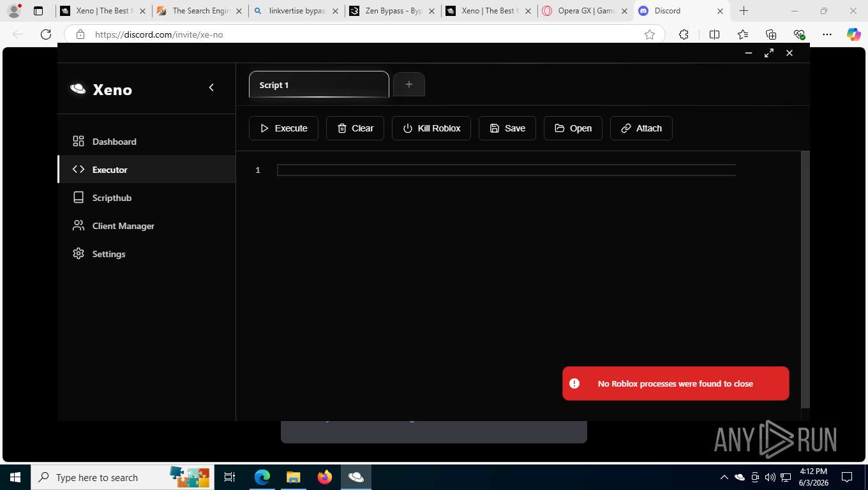Click the editor vertical scrollbar
This screenshot has height=490, width=868.
[805, 279]
